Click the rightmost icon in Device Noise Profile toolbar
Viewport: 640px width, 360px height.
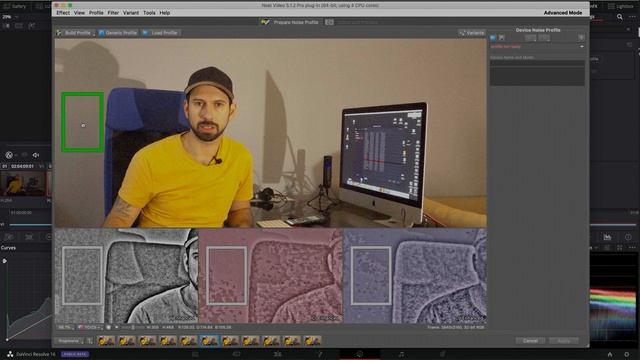581,38
